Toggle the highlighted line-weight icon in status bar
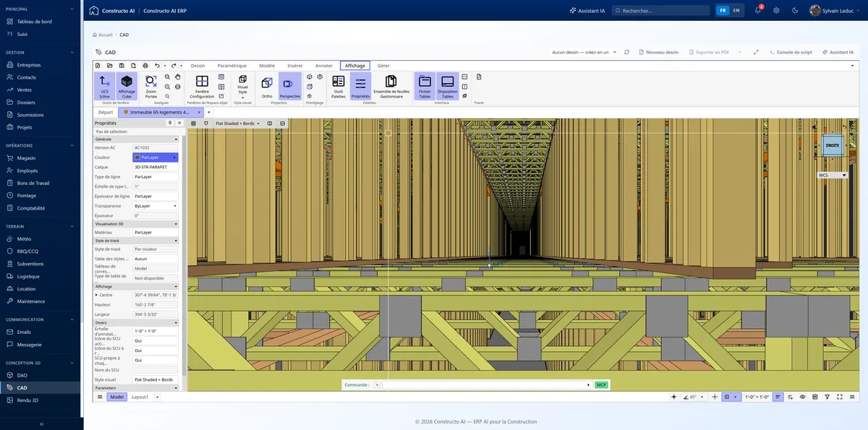This screenshot has height=430, width=868. tap(778, 397)
